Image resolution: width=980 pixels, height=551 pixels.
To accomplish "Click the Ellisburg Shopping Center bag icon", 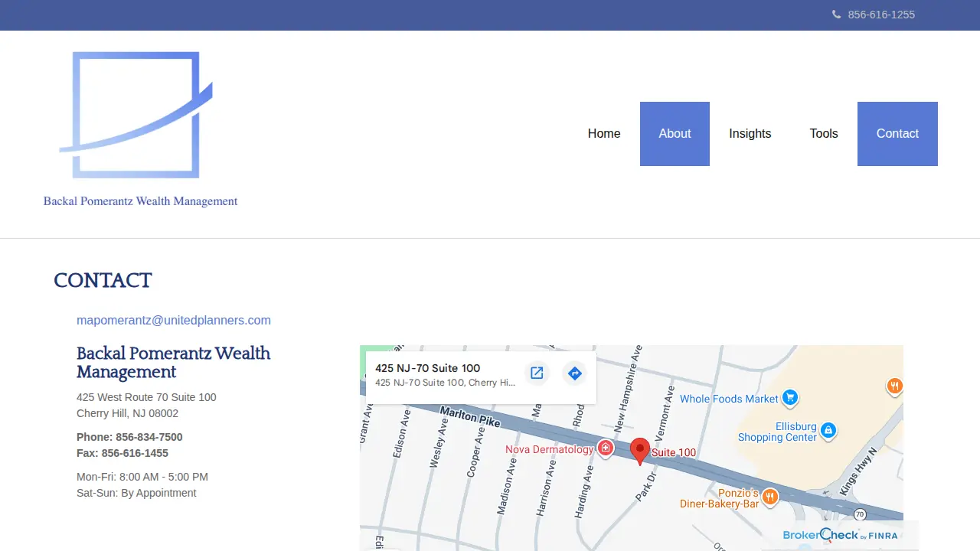I will click(x=828, y=431).
